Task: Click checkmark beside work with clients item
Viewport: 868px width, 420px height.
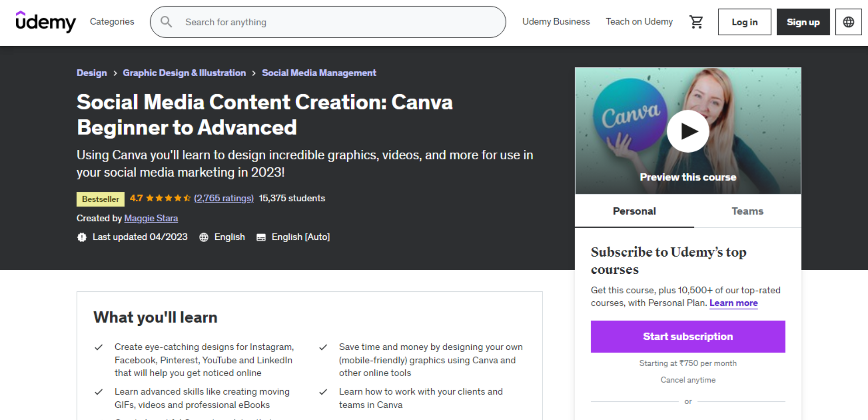Action: click(x=323, y=392)
